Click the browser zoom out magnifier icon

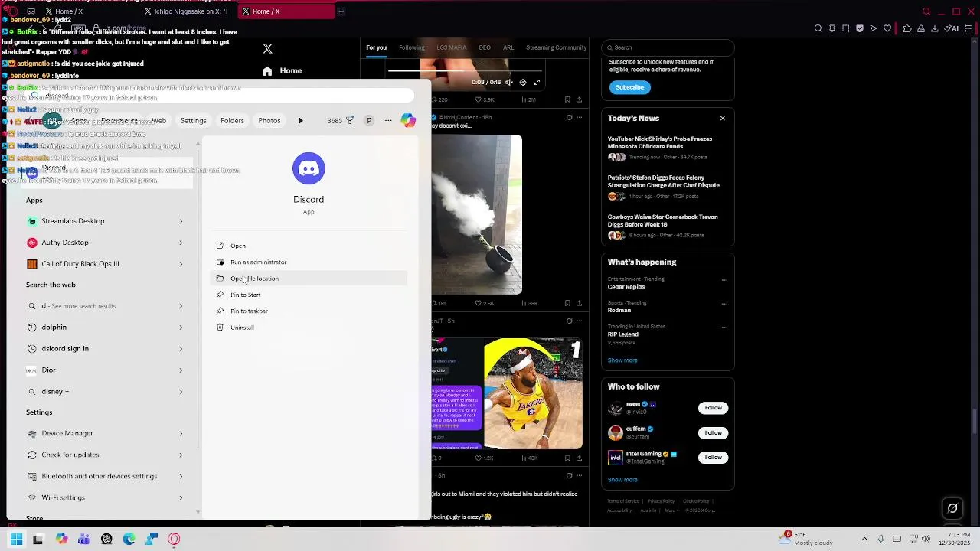pyautogui.click(x=818, y=28)
